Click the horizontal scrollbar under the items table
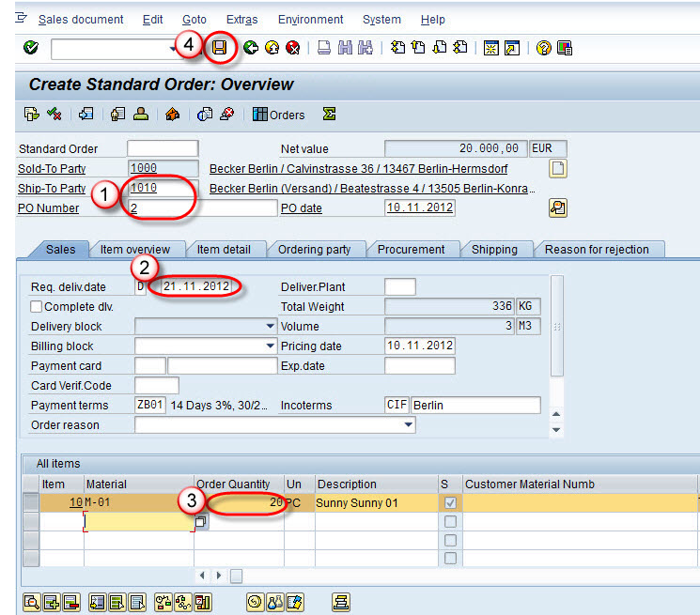 click(x=236, y=575)
